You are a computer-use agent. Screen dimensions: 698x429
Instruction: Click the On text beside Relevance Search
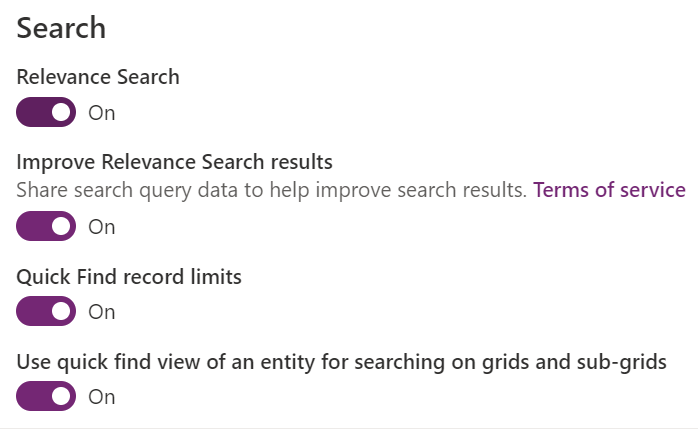(x=102, y=113)
